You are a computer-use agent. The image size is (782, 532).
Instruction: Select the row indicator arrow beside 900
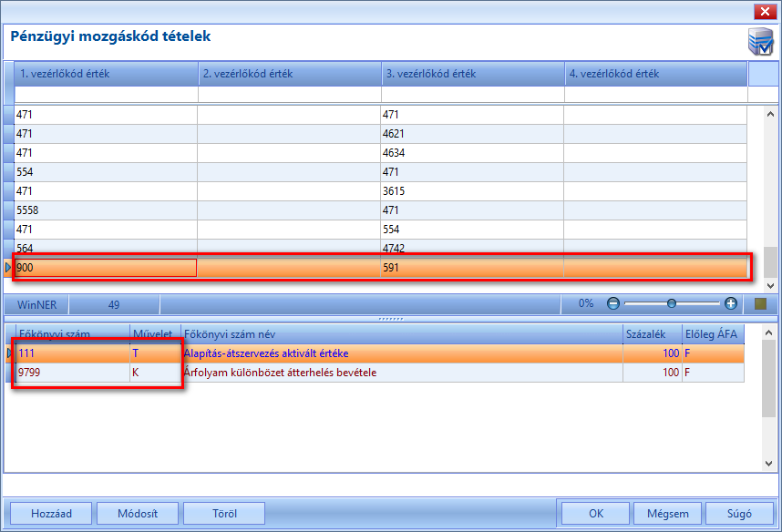pyautogui.click(x=8, y=268)
